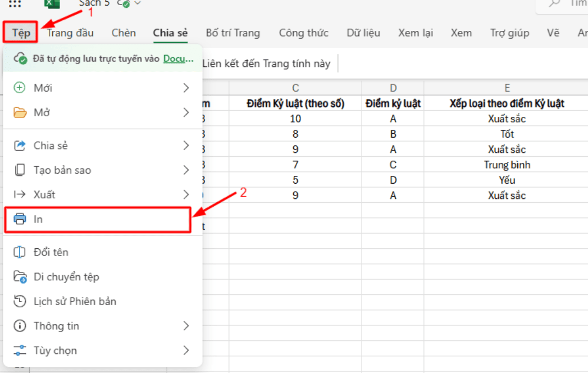588x373 pixels.
Task: Open the Trợ giúp tab
Action: pyautogui.click(x=509, y=33)
